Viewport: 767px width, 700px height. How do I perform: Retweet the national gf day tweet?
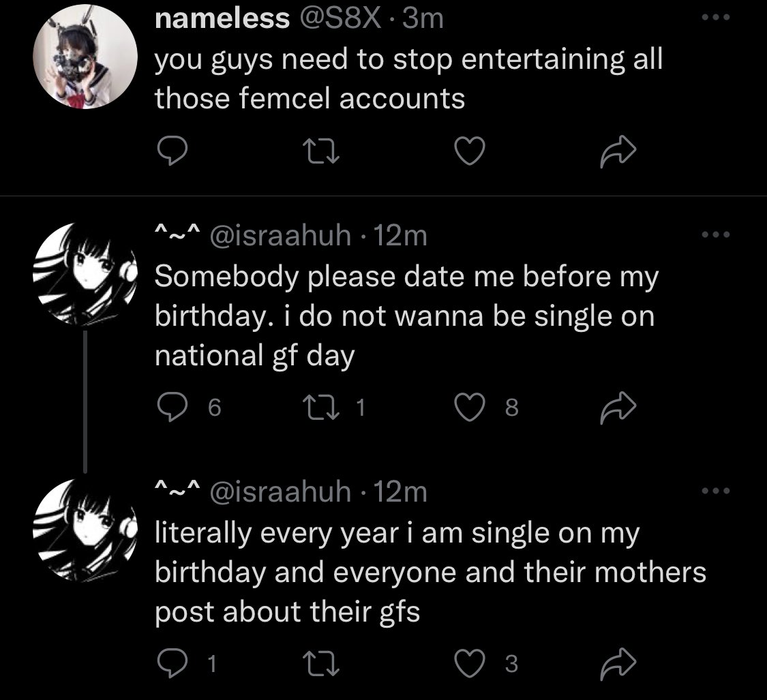(318, 407)
